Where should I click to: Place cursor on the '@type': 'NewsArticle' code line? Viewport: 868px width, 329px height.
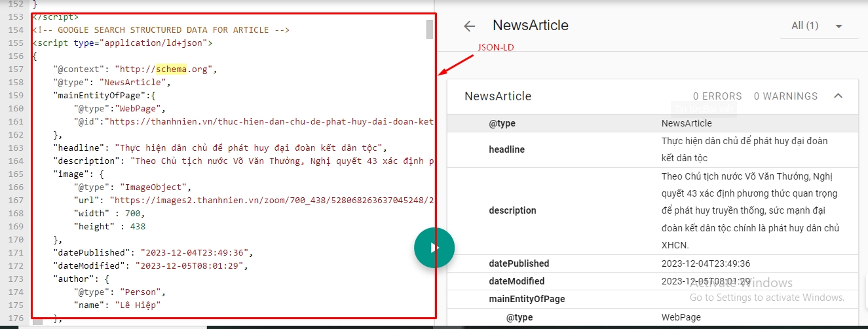[112, 82]
